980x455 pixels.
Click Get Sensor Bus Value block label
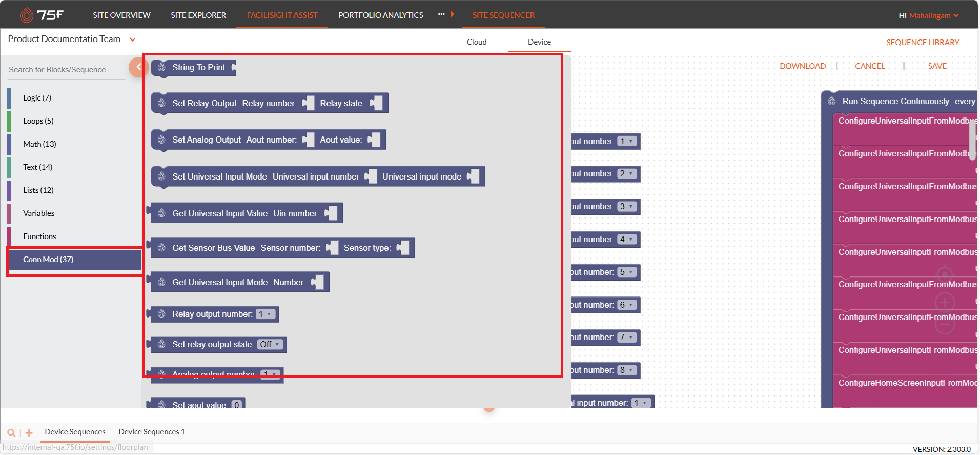(213, 248)
